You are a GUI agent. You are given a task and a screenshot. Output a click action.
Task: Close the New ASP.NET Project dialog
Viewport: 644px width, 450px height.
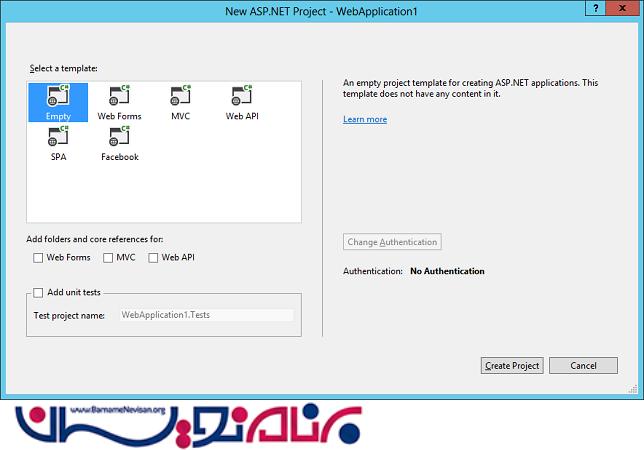coord(623,8)
